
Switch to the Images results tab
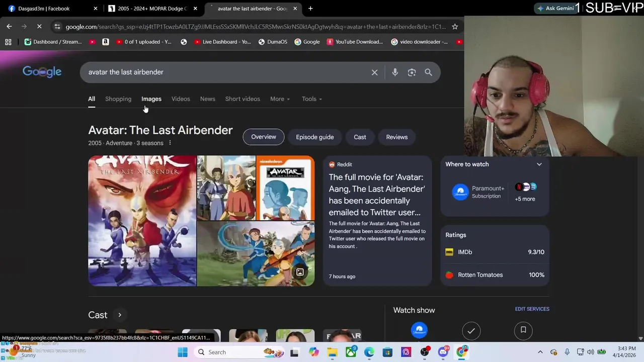click(x=151, y=99)
